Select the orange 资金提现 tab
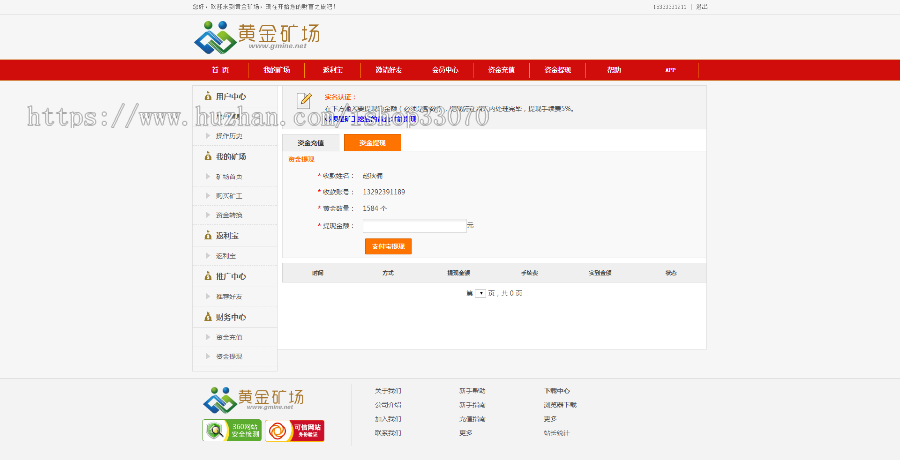The width and height of the screenshot is (900, 460). [372, 142]
